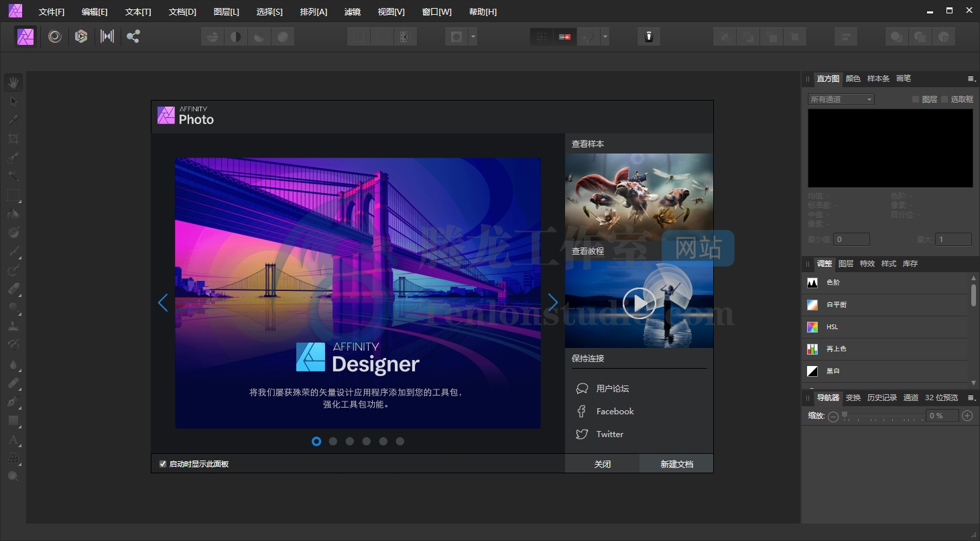
Task: Select the Pen tool
Action: (13, 402)
